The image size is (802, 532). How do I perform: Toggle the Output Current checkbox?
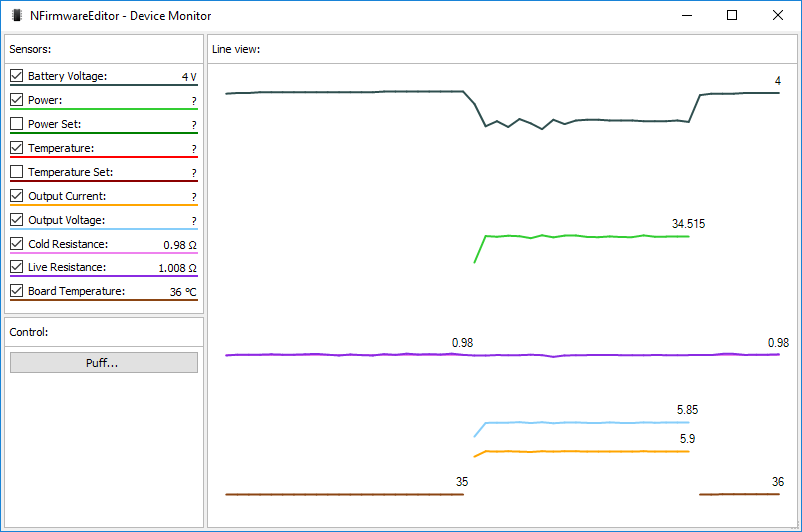click(x=16, y=196)
